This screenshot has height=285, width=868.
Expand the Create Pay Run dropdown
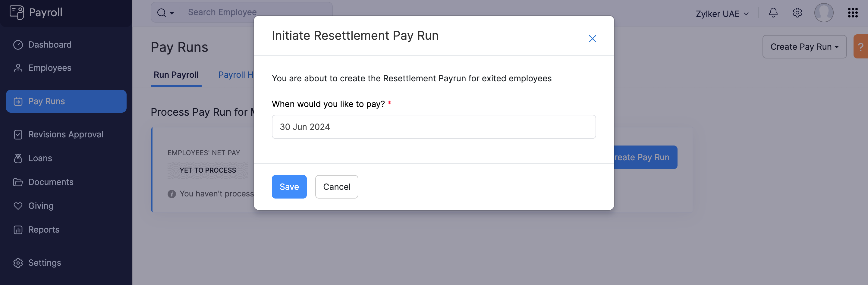804,47
